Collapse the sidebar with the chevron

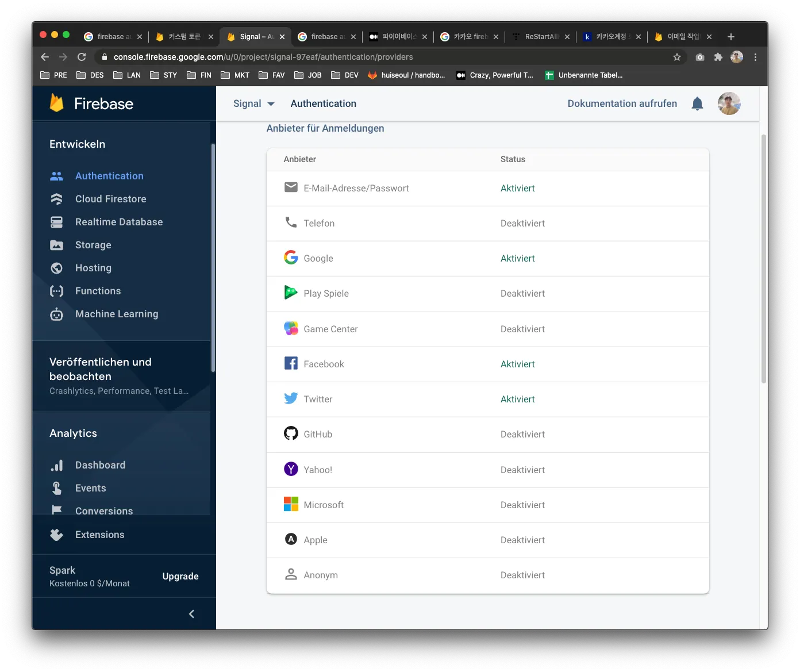tap(191, 614)
